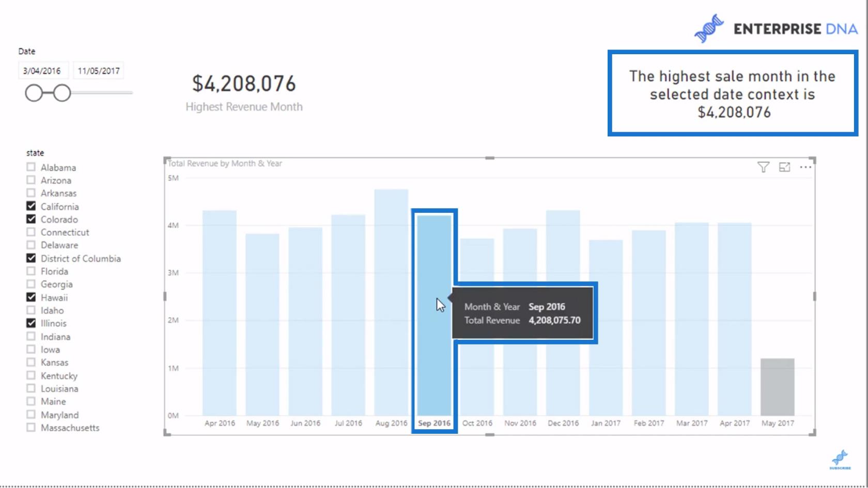Image resolution: width=868 pixels, height=488 pixels.
Task: Select the Aug 2016 bar
Action: point(391,303)
